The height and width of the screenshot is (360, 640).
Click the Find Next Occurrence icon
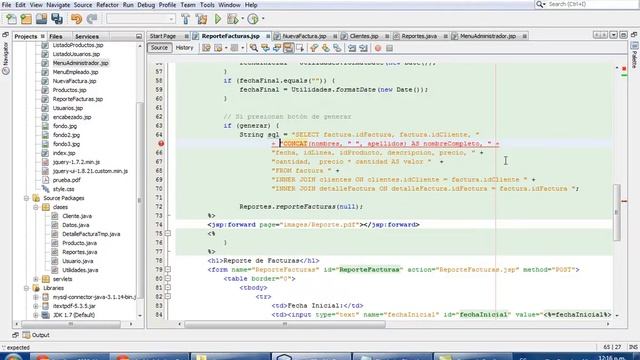(x=277, y=48)
